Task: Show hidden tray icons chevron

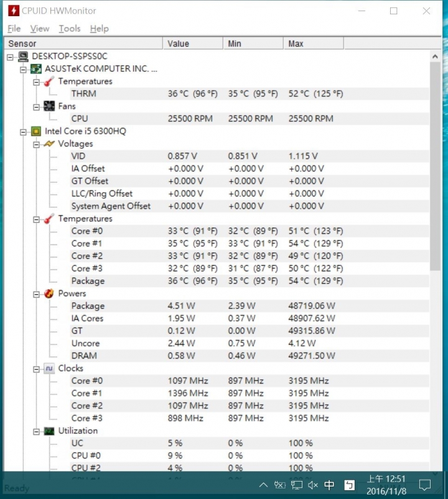Action: (263, 485)
